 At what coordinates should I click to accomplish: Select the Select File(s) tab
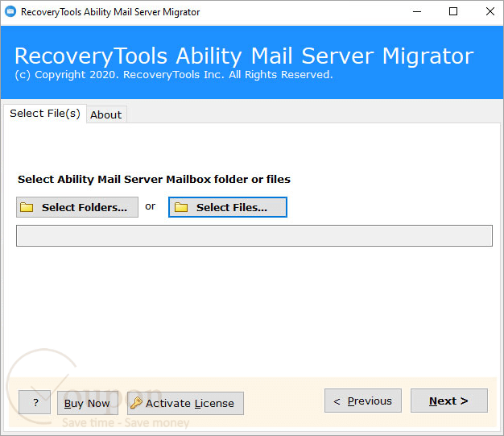point(44,114)
